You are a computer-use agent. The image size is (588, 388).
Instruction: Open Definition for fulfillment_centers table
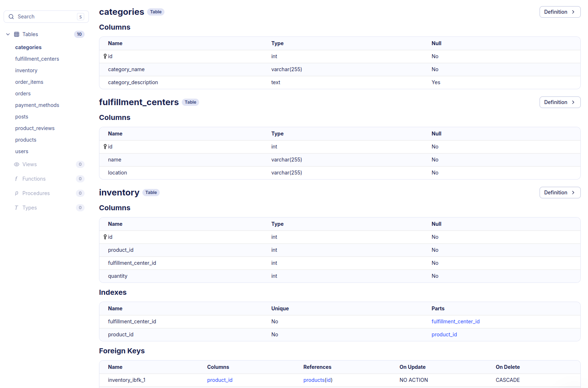[x=560, y=102]
